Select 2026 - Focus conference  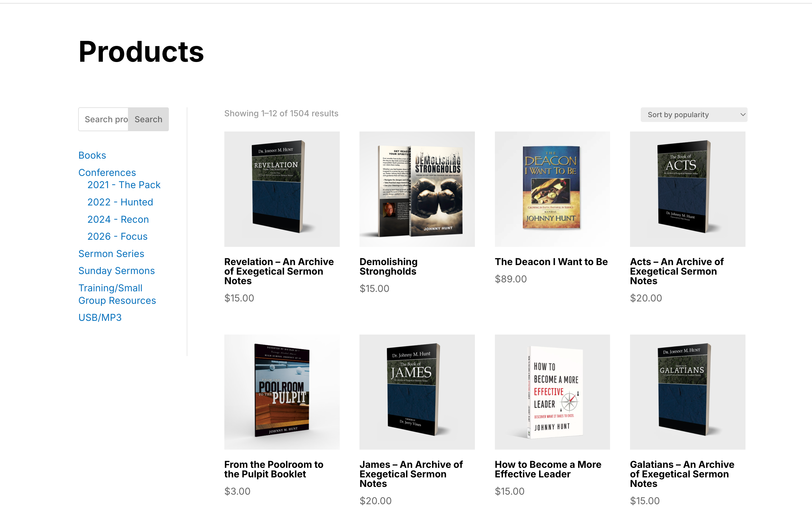(117, 236)
